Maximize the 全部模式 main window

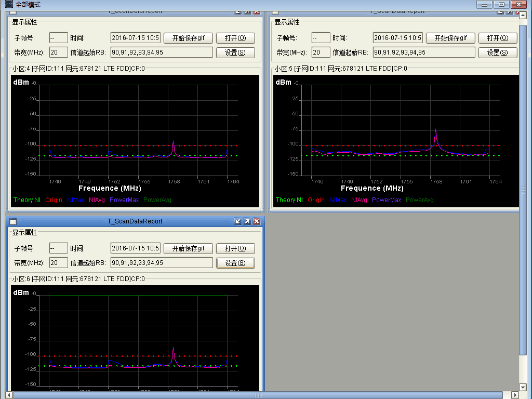(x=501, y=4)
